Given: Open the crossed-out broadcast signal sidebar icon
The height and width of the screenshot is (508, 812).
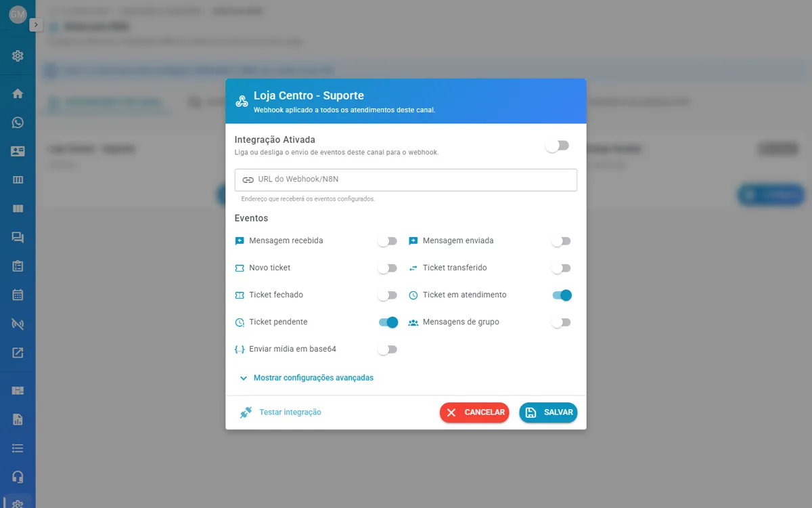Looking at the screenshot, I should [x=18, y=324].
